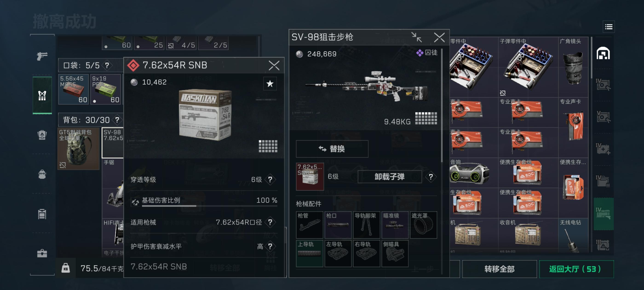Collapse the SV-98 rifle detail window
This screenshot has height=290, width=644.
coord(417,37)
